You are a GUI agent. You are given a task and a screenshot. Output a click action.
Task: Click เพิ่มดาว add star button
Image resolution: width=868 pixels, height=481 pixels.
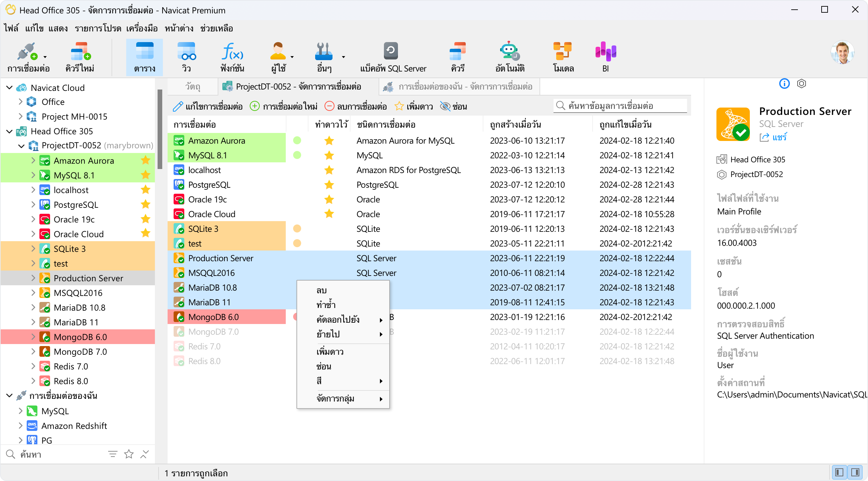point(414,107)
